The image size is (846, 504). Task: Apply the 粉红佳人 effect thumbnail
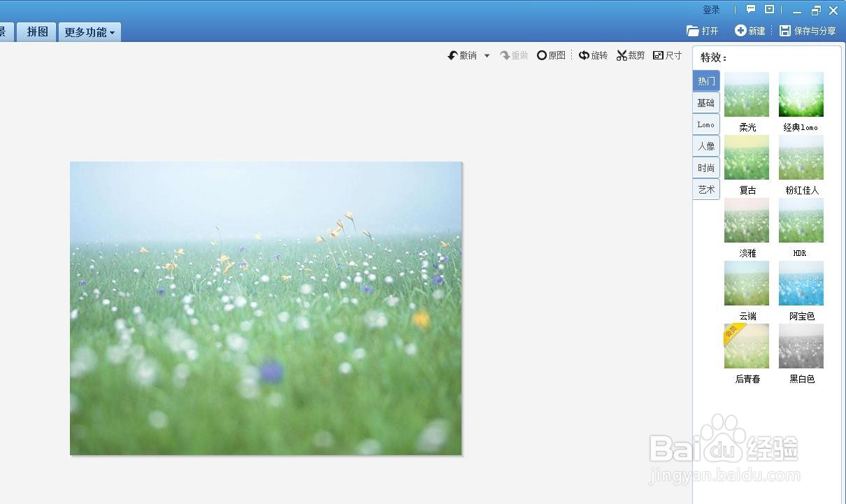801,157
